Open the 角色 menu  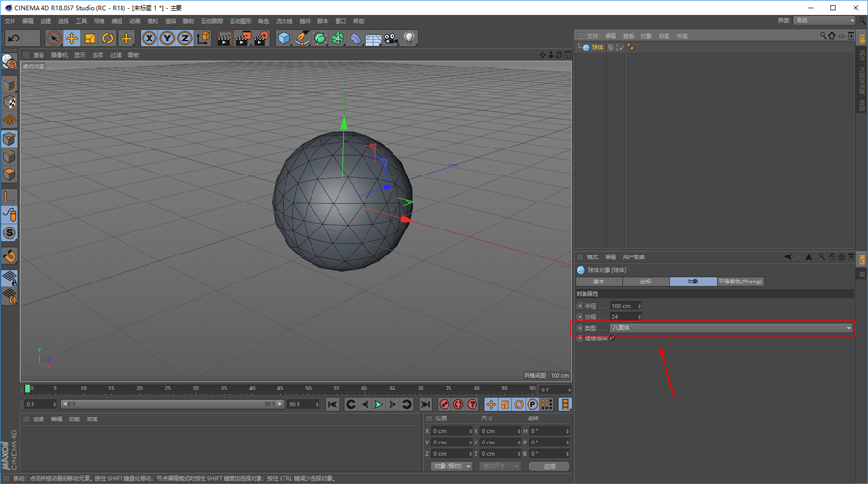(x=264, y=21)
